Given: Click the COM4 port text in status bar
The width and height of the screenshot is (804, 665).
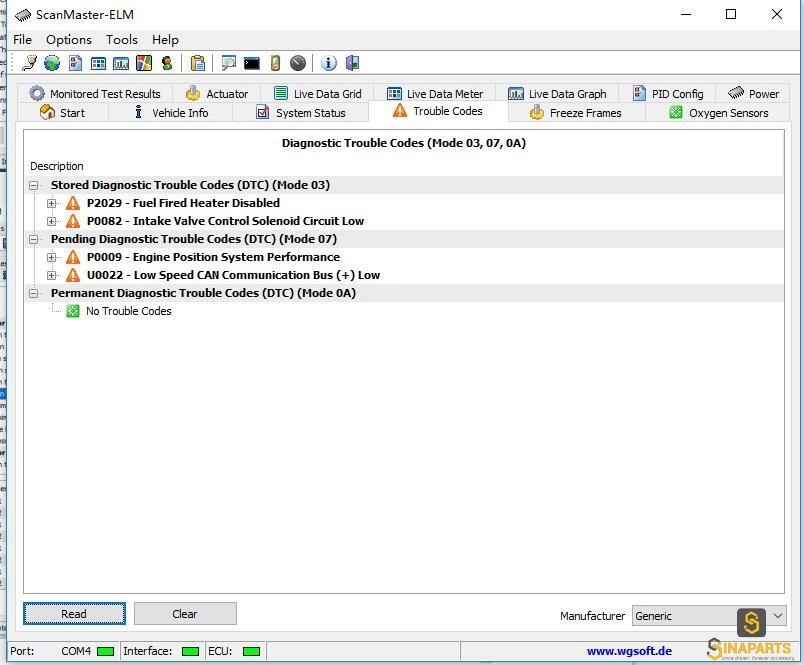Looking at the screenshot, I should pyautogui.click(x=76, y=651).
